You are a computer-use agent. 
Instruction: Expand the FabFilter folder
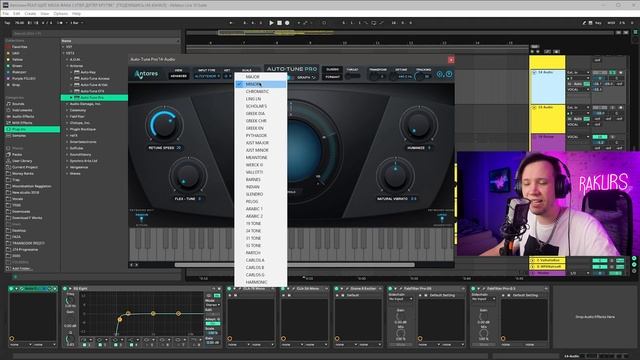67,117
